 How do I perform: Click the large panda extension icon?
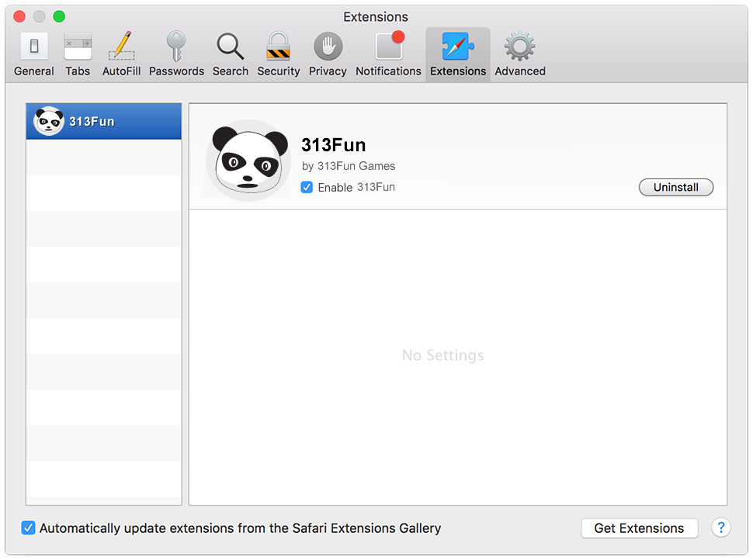tap(248, 161)
